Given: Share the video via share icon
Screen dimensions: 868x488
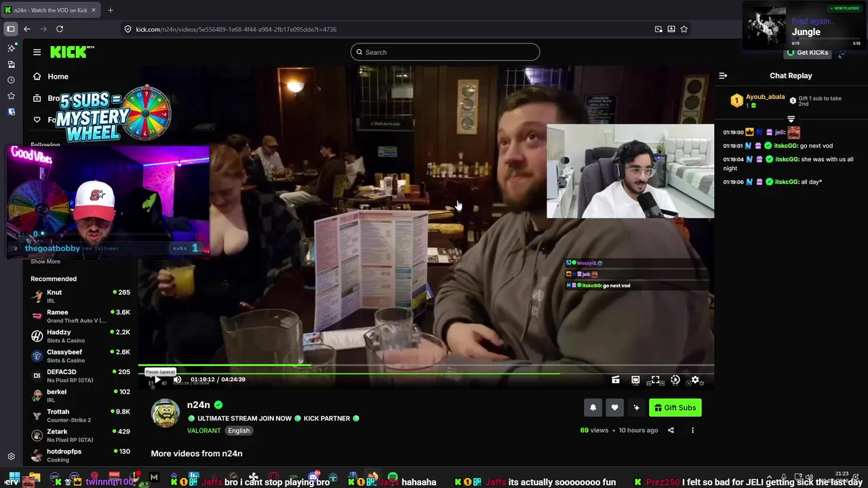Looking at the screenshot, I should click(x=671, y=430).
